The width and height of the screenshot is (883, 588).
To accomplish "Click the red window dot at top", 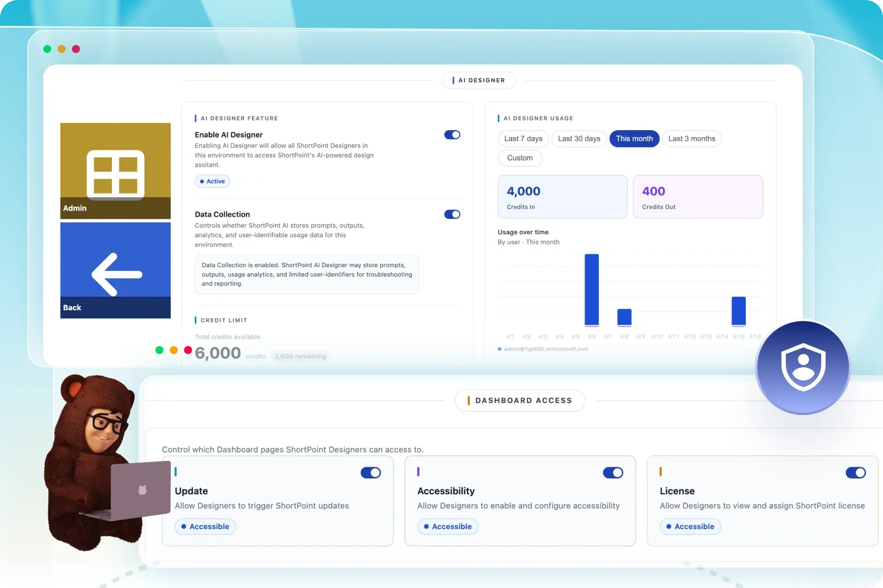I will (76, 49).
